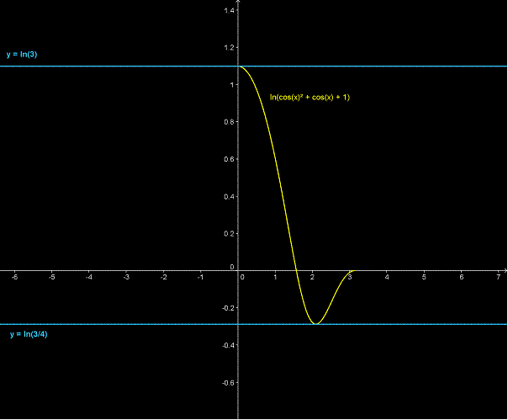Click the y-axis tick label -0.4
Screen dimensions: 508x420
[228, 345]
